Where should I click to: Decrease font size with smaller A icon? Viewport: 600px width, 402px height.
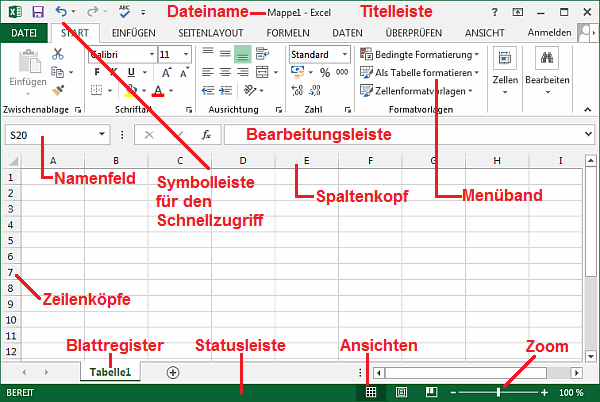(184, 72)
